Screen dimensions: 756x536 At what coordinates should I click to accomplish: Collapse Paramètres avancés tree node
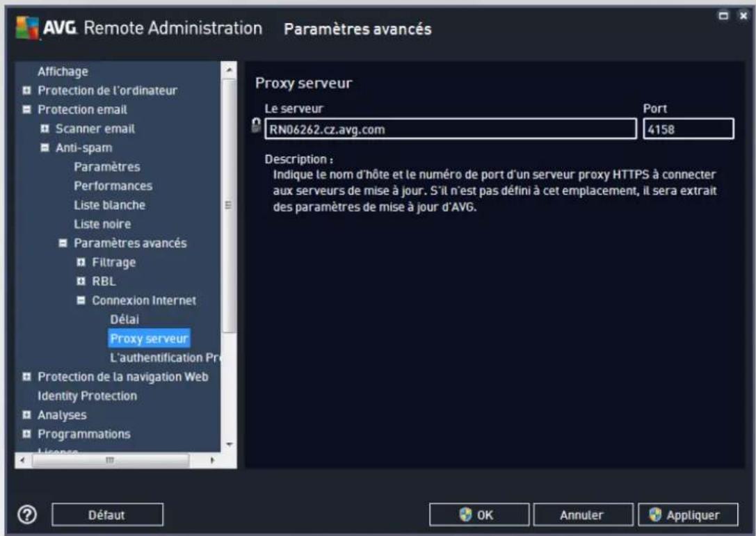pos(63,243)
